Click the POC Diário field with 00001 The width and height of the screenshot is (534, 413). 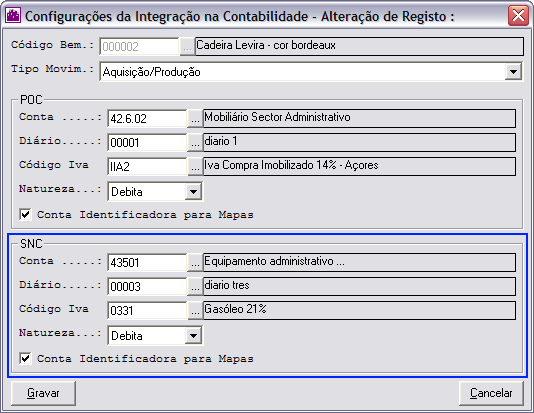click(147, 142)
